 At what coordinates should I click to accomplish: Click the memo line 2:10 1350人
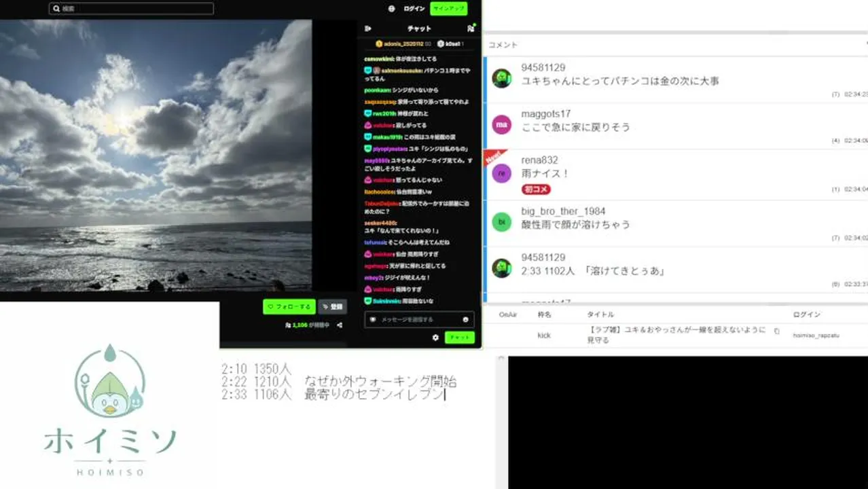coord(256,369)
